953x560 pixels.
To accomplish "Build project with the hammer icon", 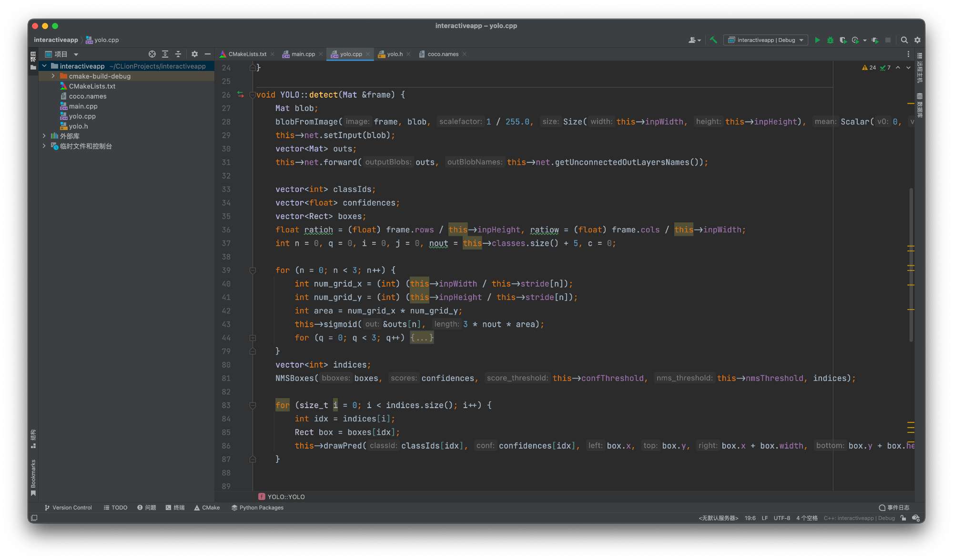I will tap(713, 40).
